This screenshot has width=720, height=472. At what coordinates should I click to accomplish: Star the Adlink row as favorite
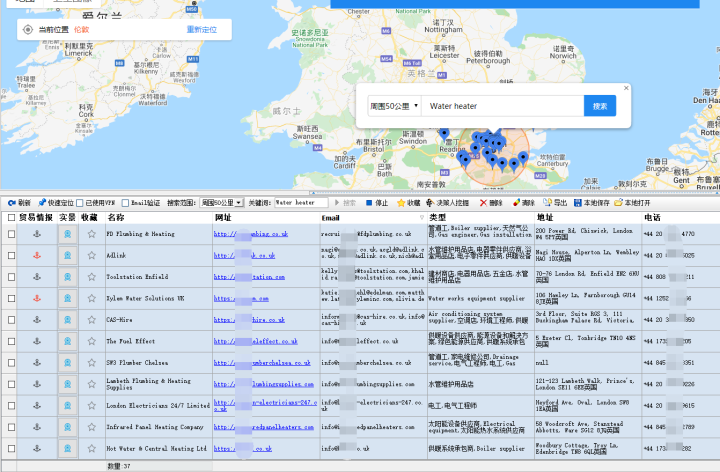[x=91, y=256]
